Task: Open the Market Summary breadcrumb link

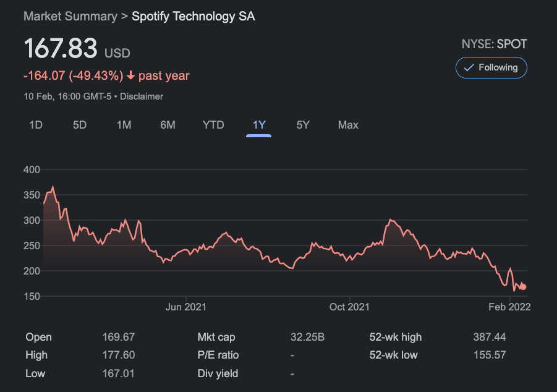Action: 70,16
